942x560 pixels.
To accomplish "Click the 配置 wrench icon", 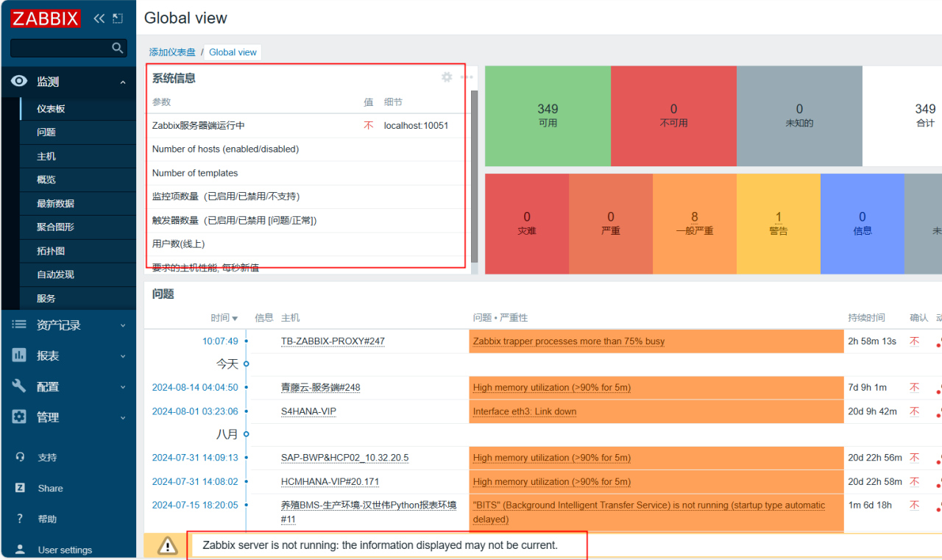I will 19,386.
